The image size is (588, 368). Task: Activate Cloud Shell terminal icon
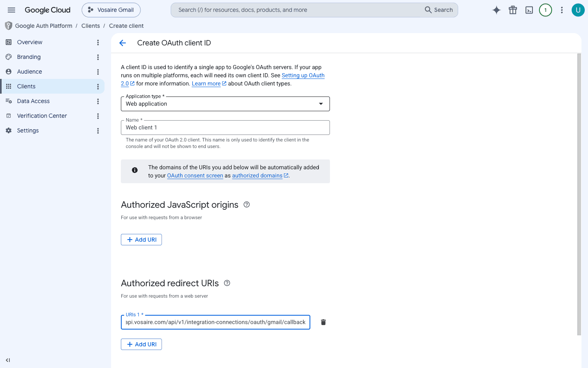(529, 10)
